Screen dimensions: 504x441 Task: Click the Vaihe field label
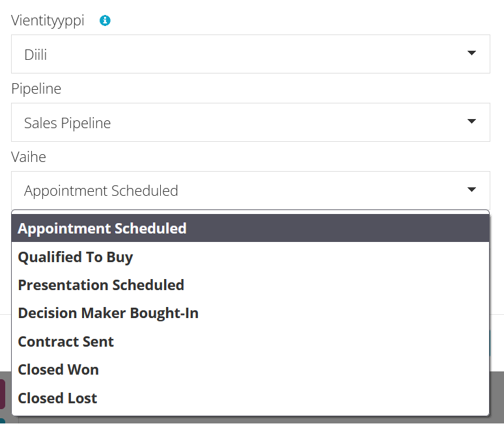[29, 157]
